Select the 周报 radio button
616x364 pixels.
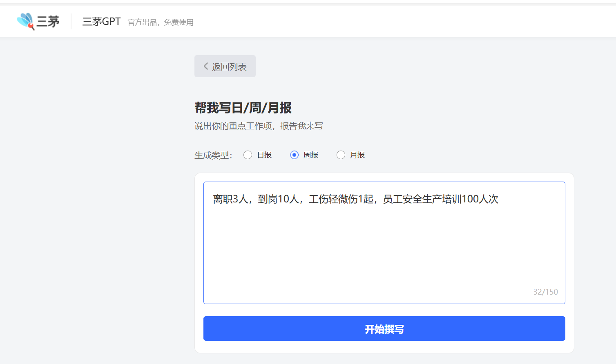(x=294, y=155)
